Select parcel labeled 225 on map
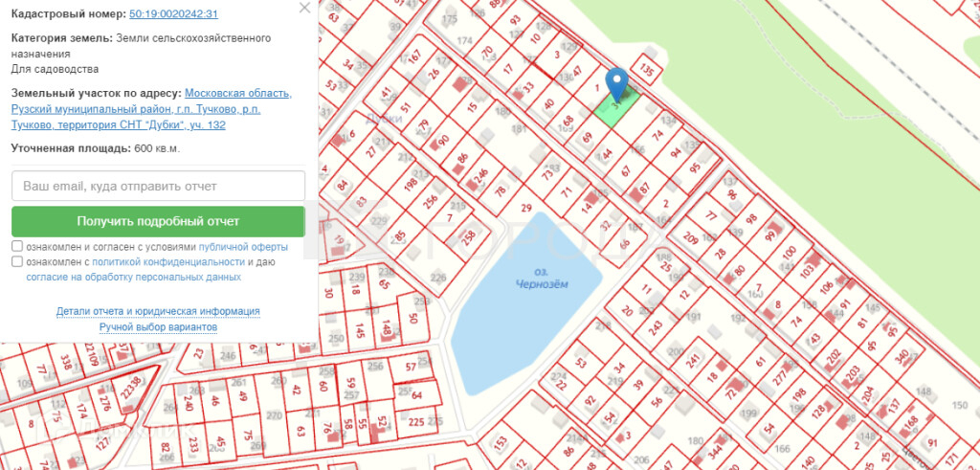The image size is (980, 470). pos(415,420)
